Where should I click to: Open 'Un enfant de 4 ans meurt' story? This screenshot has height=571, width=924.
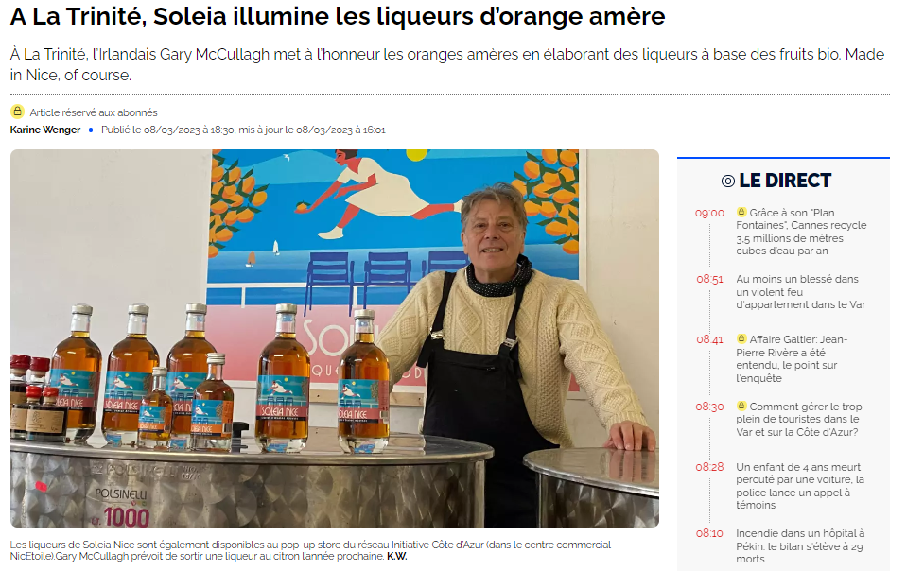pyautogui.click(x=800, y=486)
